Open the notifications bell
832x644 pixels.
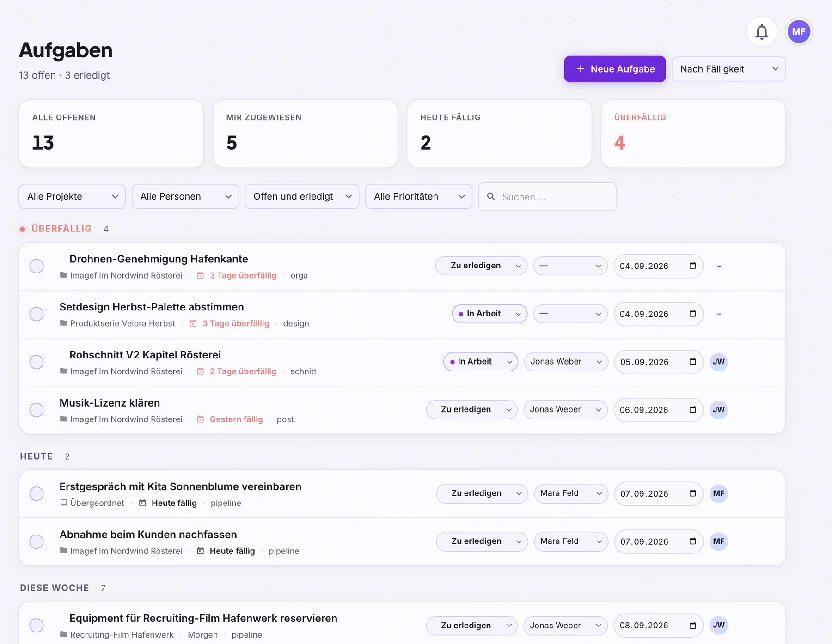pos(762,32)
